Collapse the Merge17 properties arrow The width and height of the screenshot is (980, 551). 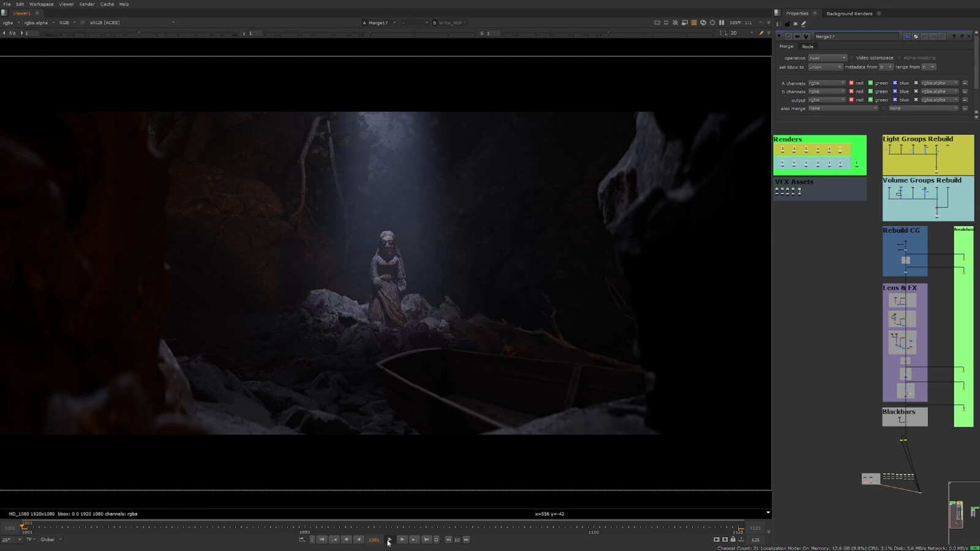click(x=779, y=36)
